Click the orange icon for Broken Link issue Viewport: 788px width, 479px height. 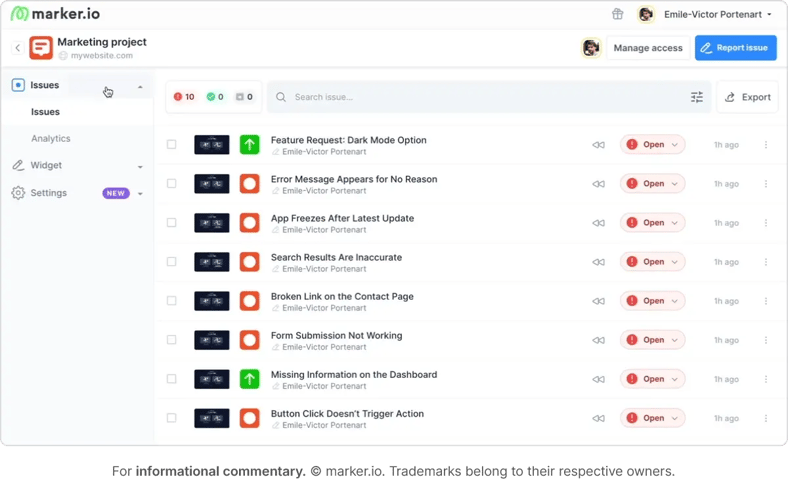click(249, 301)
